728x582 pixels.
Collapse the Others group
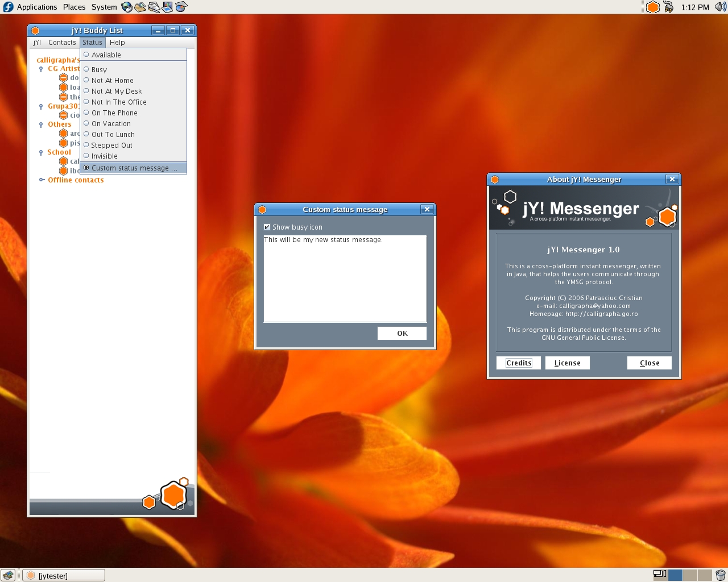click(41, 124)
